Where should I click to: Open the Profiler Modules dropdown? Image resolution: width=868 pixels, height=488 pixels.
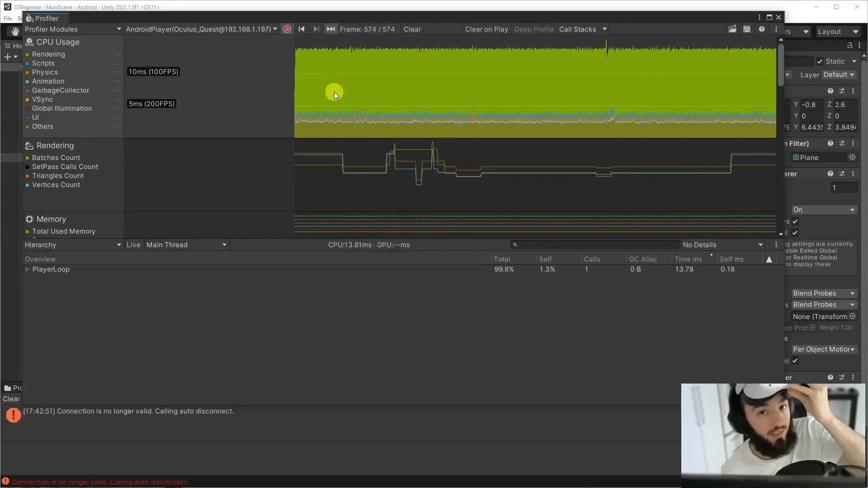point(72,29)
